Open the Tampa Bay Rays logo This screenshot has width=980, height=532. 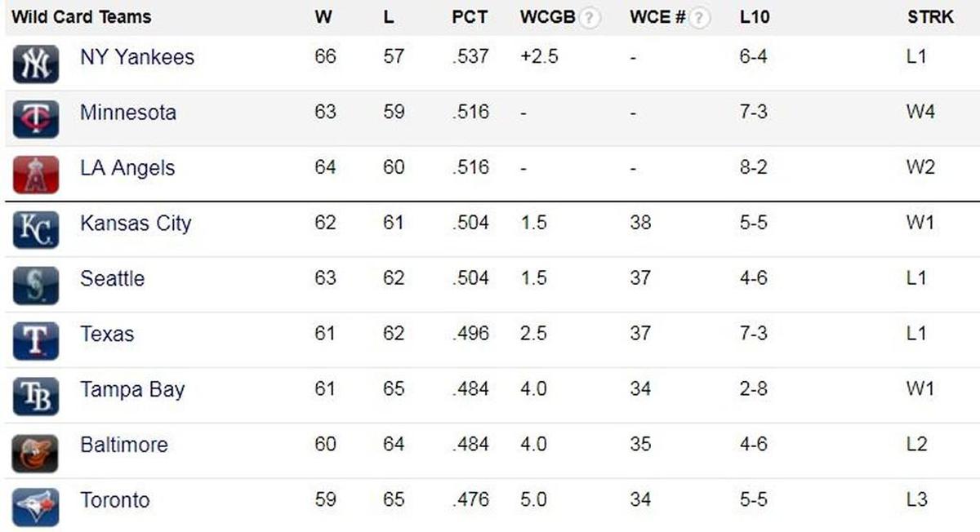(35, 397)
